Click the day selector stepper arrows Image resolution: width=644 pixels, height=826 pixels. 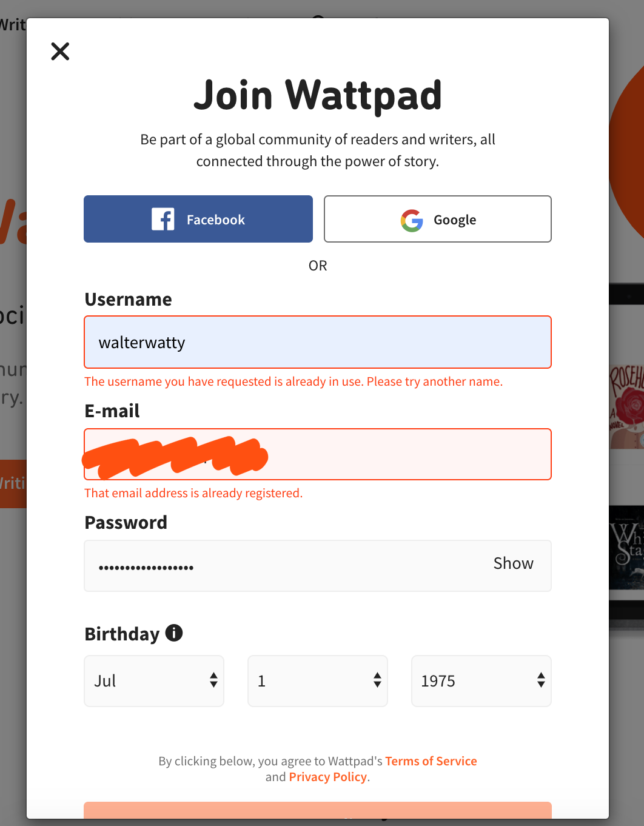tap(377, 680)
